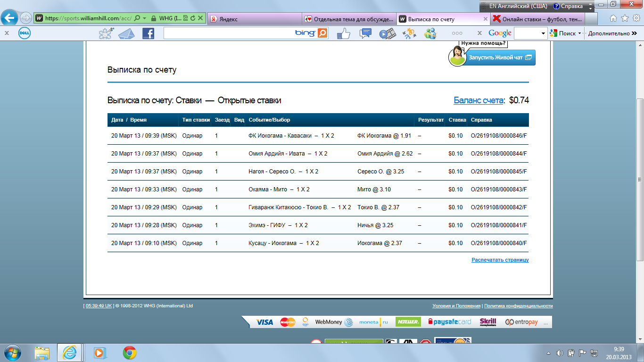Image resolution: width=644 pixels, height=362 pixels.
Task: Click in the Bing search input field
Action: pyautogui.click(x=229, y=33)
